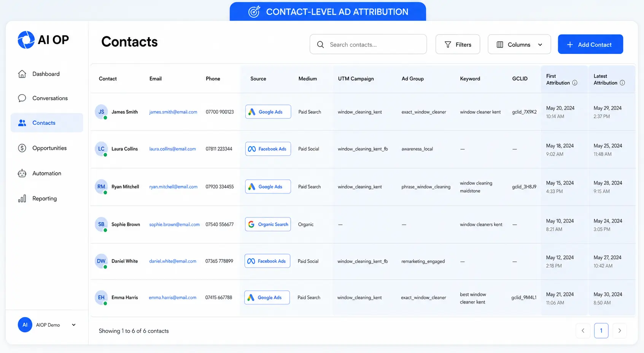Click gclid_9M4L1 cell

[524, 298]
